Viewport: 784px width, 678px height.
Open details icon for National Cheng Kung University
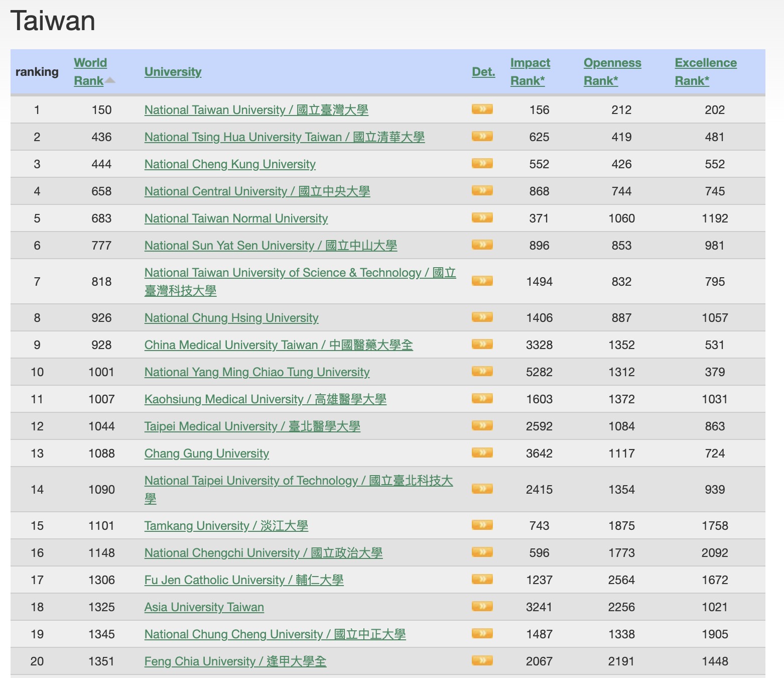coord(482,163)
